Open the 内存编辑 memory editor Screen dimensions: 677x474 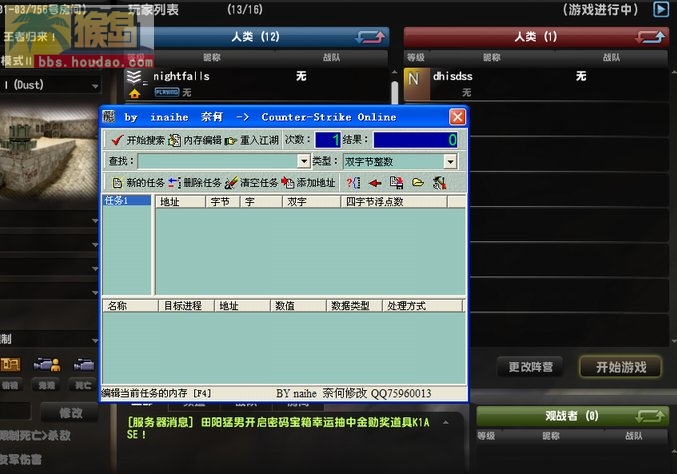click(x=195, y=140)
